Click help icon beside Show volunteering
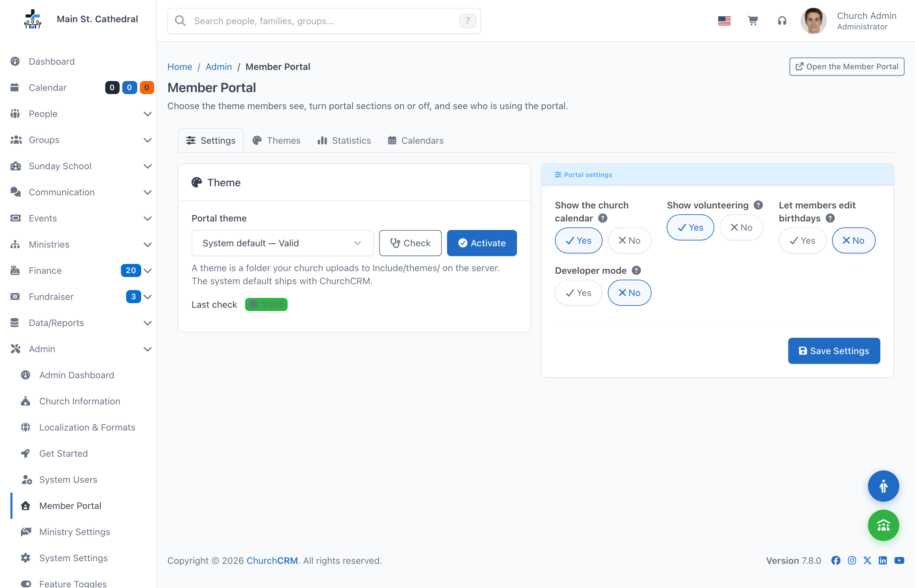The width and height of the screenshot is (915, 588). coord(758,205)
